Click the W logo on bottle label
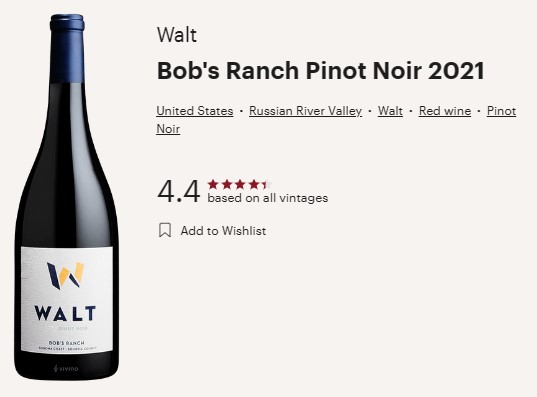This screenshot has height=397, width=537. click(x=66, y=275)
